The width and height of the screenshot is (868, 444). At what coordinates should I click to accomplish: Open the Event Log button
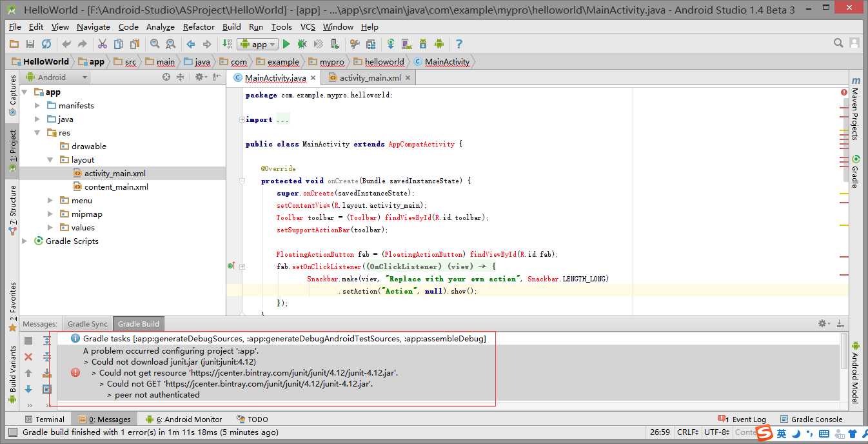click(x=744, y=419)
